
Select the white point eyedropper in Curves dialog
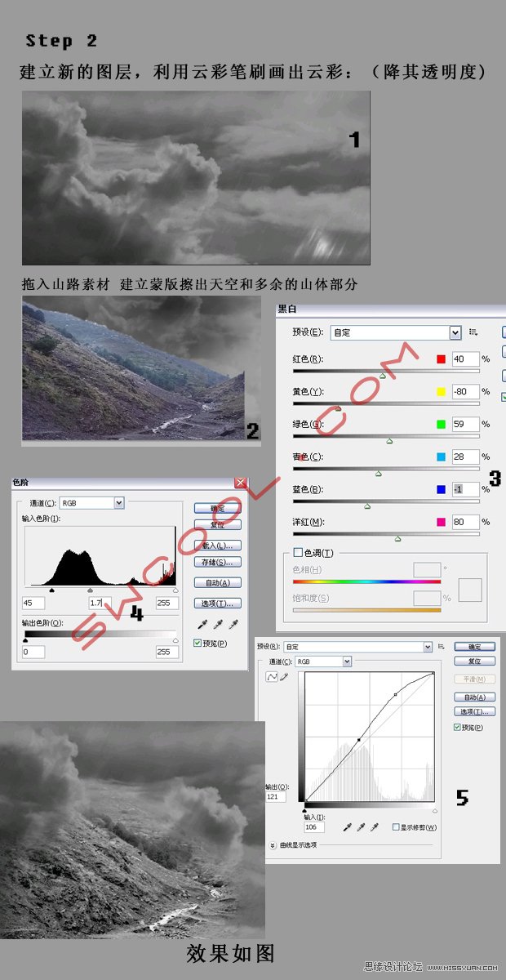click(375, 827)
